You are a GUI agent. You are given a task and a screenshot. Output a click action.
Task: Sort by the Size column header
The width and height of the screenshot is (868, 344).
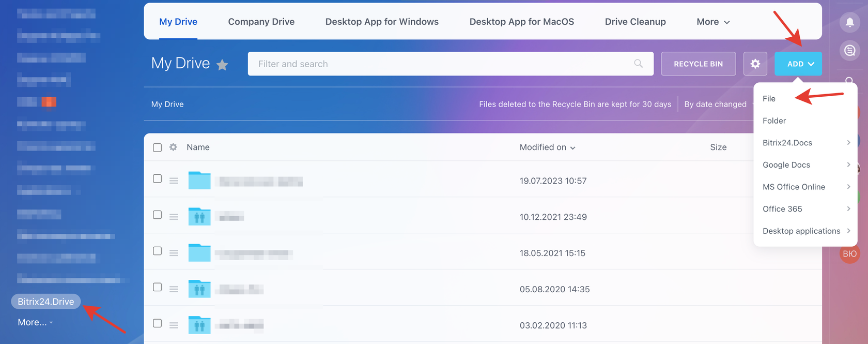[718, 147]
